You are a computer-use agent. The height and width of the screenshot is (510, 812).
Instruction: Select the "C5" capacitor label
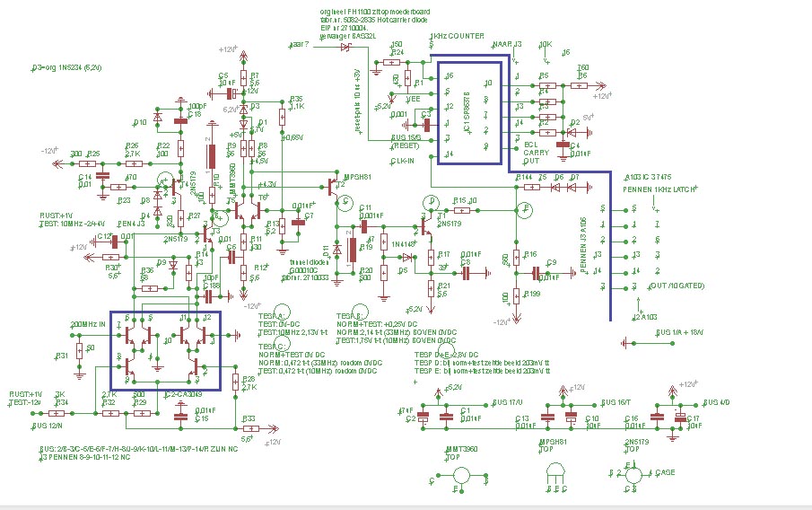coord(223,75)
